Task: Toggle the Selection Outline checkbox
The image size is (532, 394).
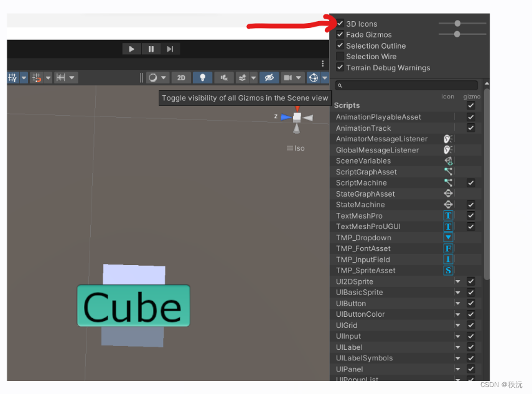Action: click(x=340, y=45)
